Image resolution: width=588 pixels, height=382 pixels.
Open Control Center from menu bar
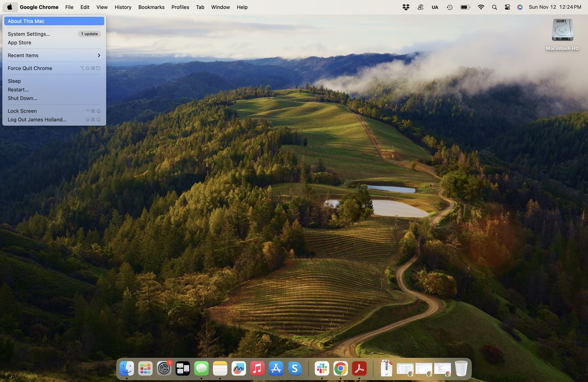tap(507, 7)
